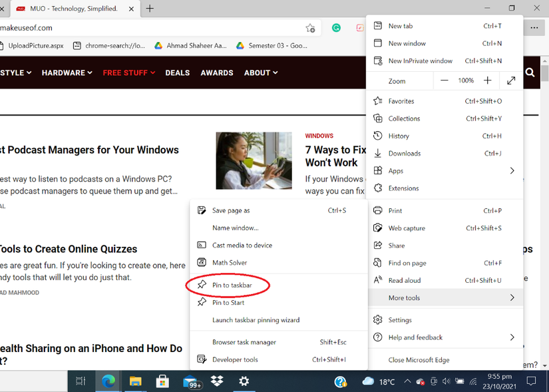Open the Mail app with 99+ badge

tap(191, 382)
